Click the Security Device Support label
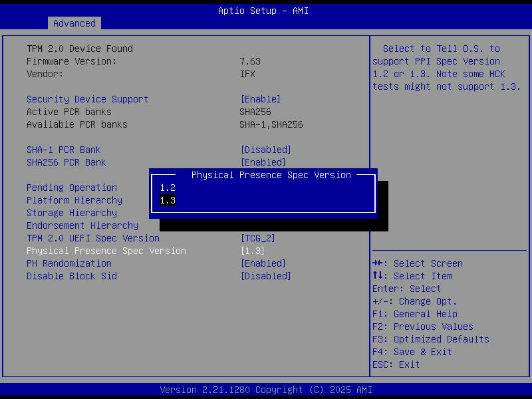 coord(87,99)
